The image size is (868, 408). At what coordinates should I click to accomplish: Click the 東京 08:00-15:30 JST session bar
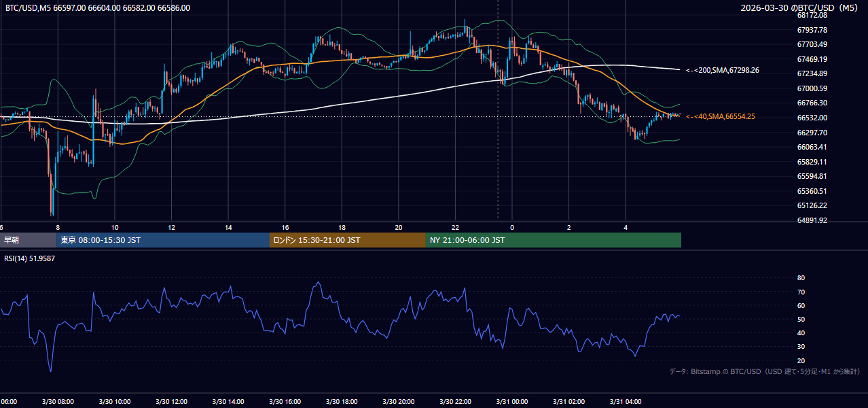[x=163, y=240]
